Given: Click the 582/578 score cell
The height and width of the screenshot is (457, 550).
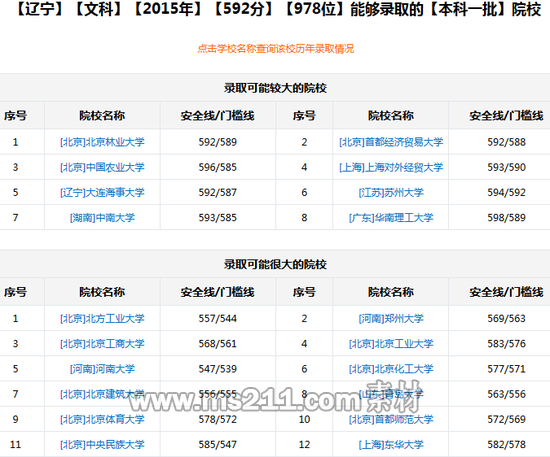Looking at the screenshot, I should (x=506, y=445).
